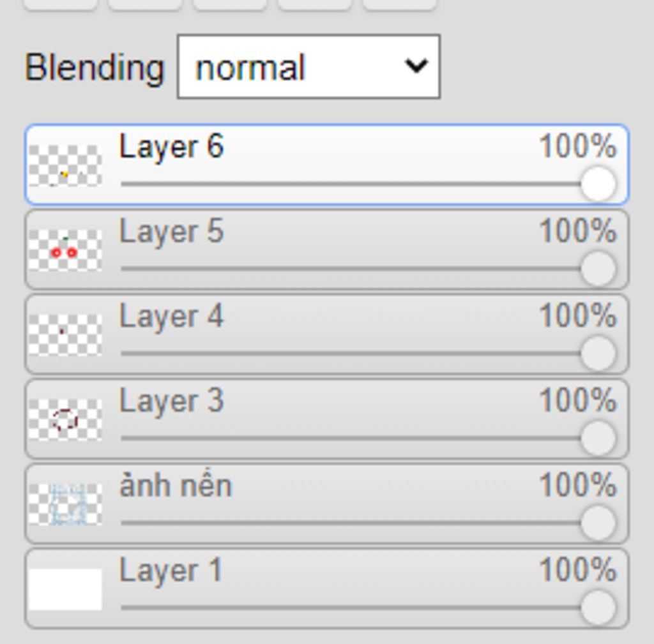The height and width of the screenshot is (644, 654).
Task: Select Layer 5 thumbnail with red circles
Action: click(65, 250)
